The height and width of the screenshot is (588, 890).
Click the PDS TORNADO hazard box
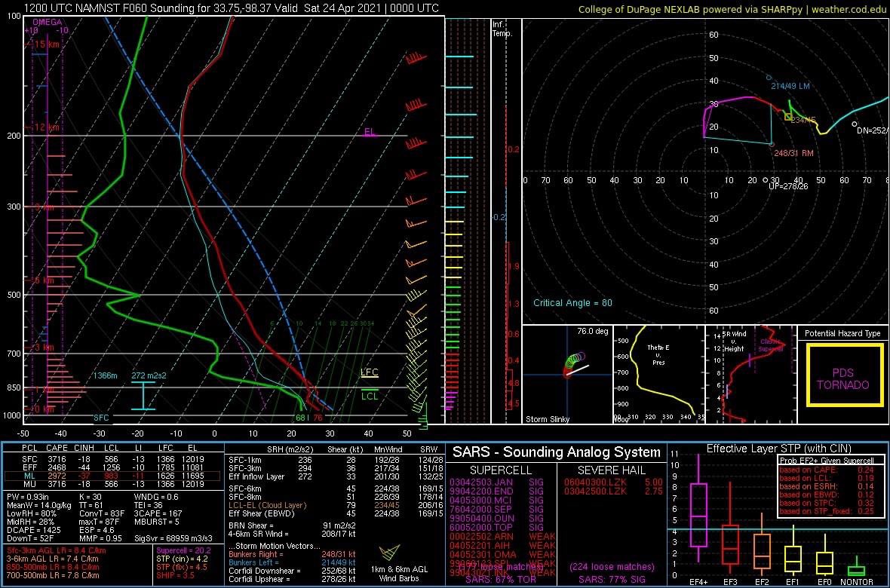click(x=842, y=375)
